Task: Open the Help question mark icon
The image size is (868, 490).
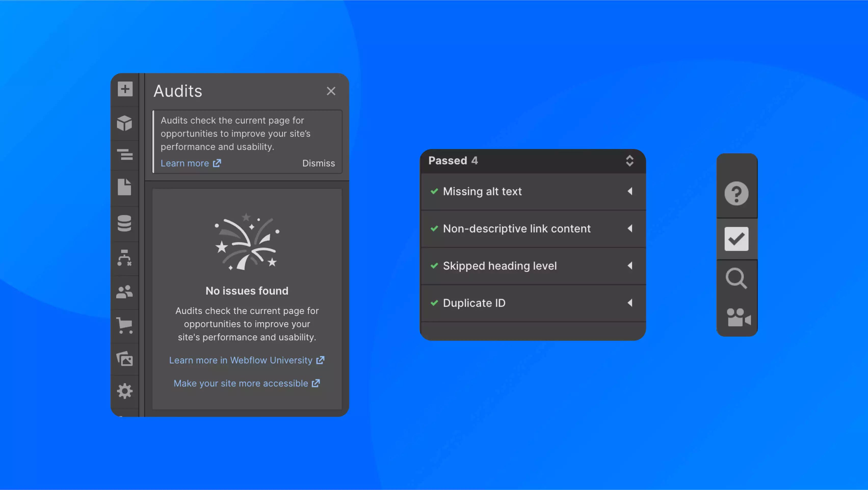Action: coord(737,193)
